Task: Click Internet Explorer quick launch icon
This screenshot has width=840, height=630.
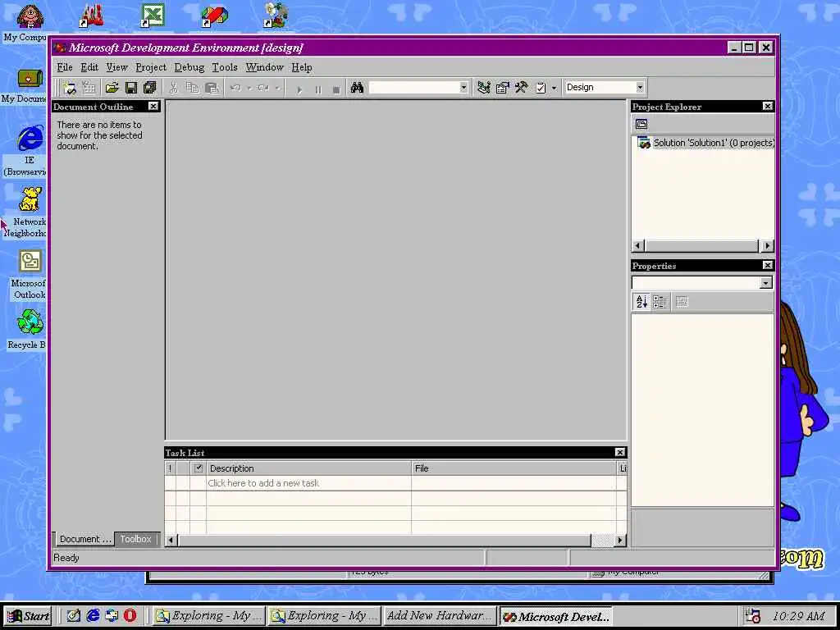Action: [93, 615]
